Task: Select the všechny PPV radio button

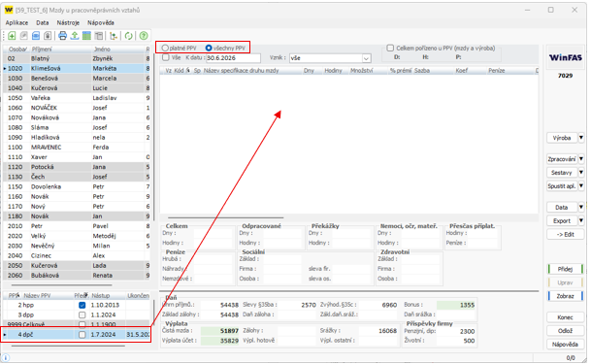Action: tap(209, 48)
